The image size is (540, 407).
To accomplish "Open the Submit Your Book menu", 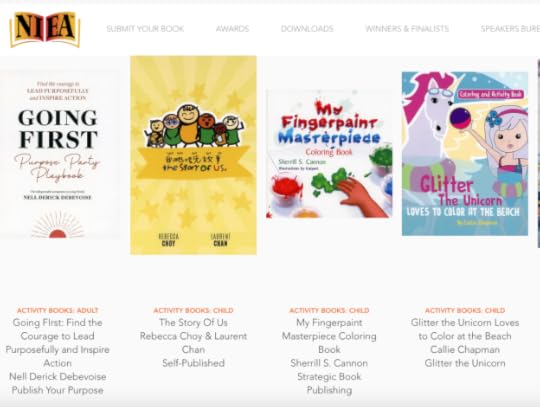I will pyautogui.click(x=145, y=29).
